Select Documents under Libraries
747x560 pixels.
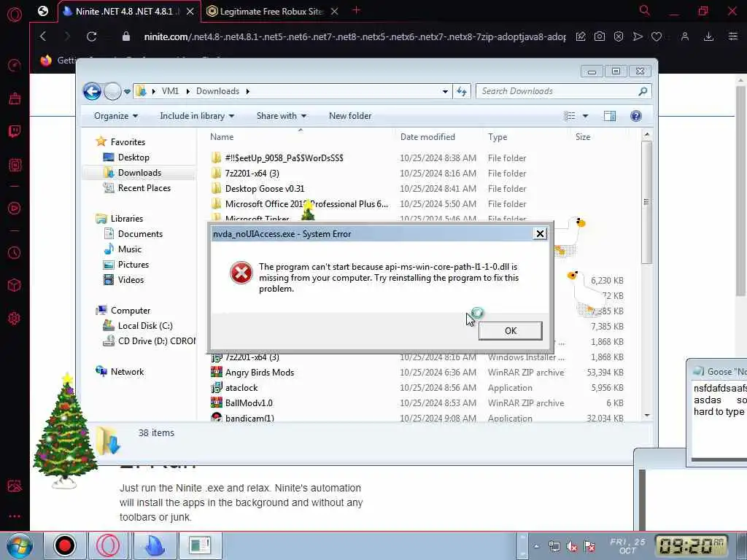pyautogui.click(x=140, y=234)
